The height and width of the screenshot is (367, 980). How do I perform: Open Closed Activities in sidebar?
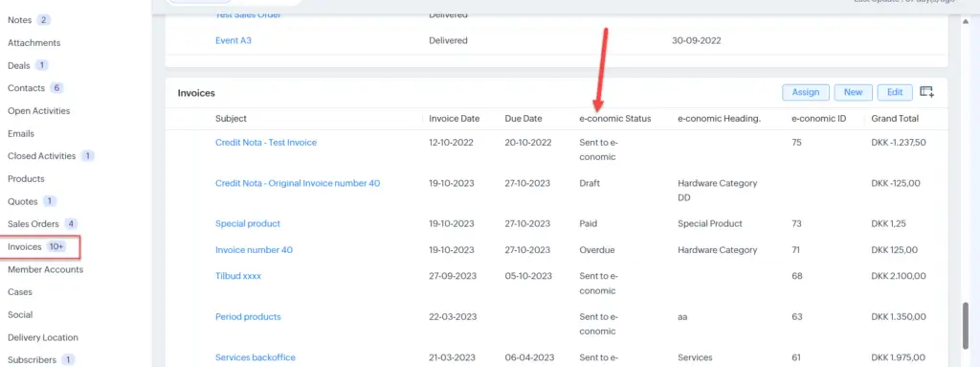[41, 156]
